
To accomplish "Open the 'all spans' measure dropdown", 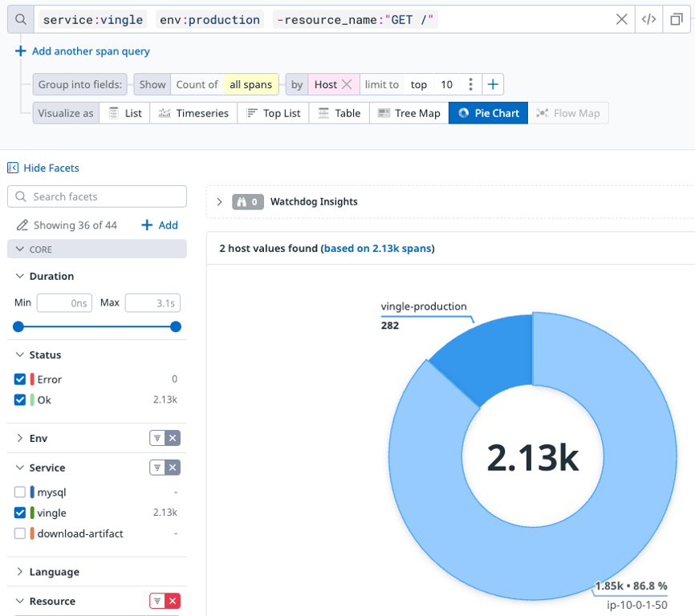I will click(x=251, y=84).
